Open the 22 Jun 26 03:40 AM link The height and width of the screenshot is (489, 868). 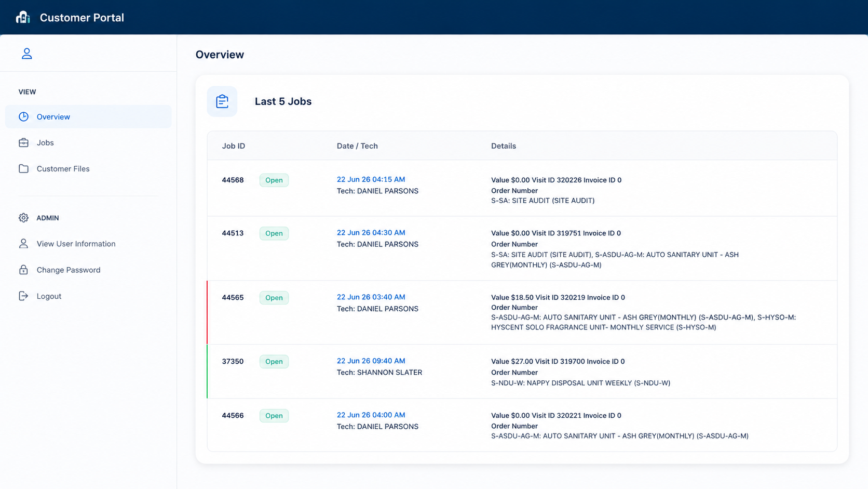click(x=371, y=297)
